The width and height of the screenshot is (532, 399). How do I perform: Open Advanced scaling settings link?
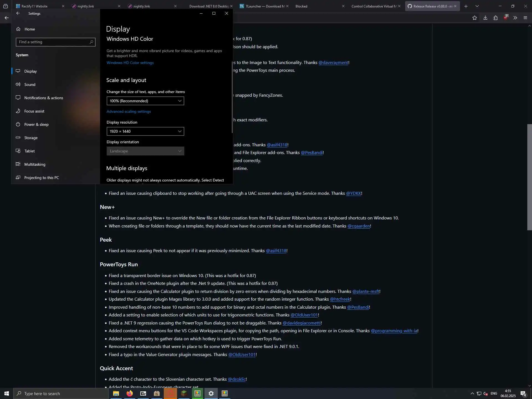tap(129, 111)
